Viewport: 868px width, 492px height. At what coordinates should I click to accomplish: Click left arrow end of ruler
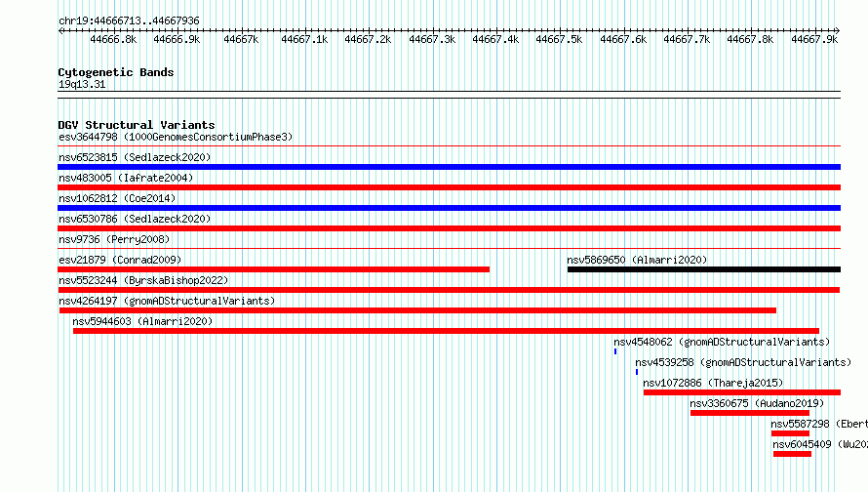(60, 30)
